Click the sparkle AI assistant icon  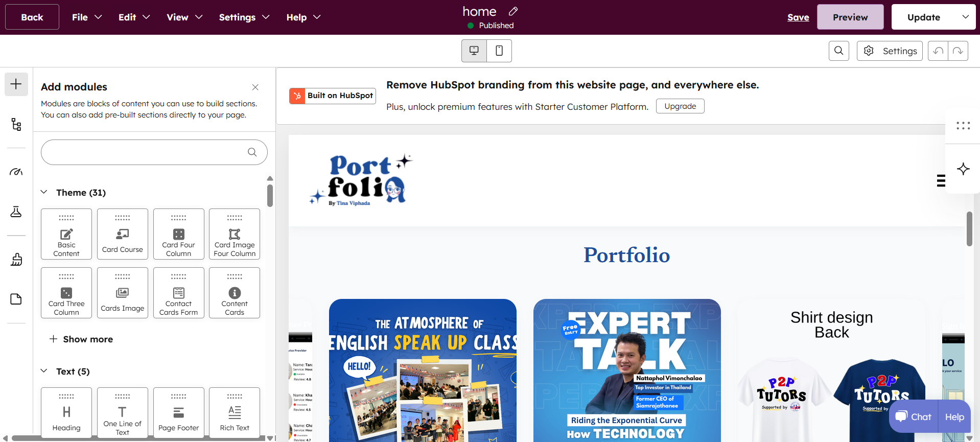coord(963,169)
